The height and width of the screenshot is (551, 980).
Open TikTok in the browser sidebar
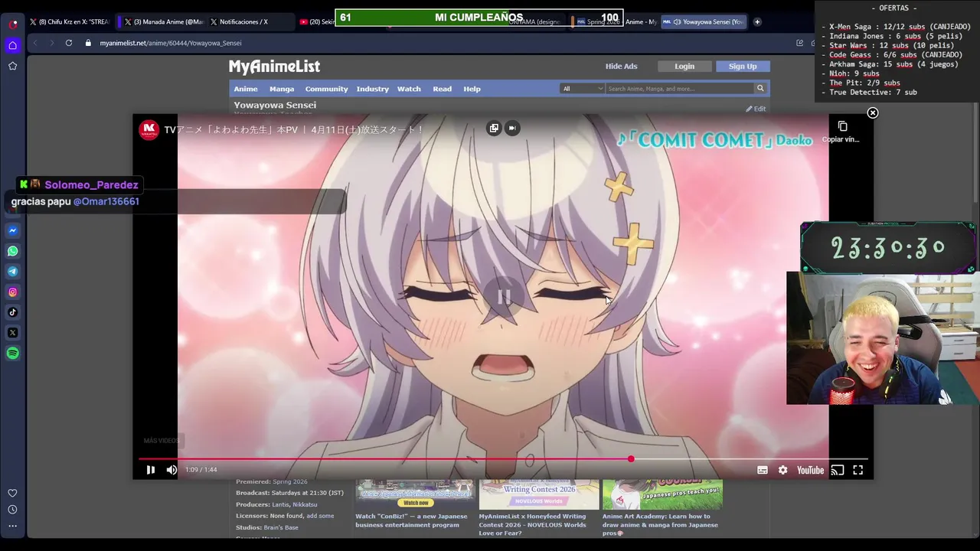pyautogui.click(x=12, y=312)
